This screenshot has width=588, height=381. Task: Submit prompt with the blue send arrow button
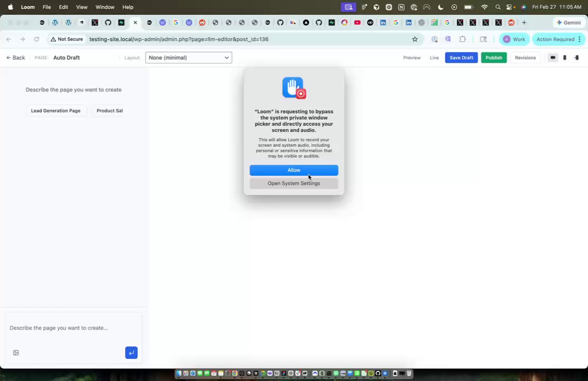coord(131,352)
